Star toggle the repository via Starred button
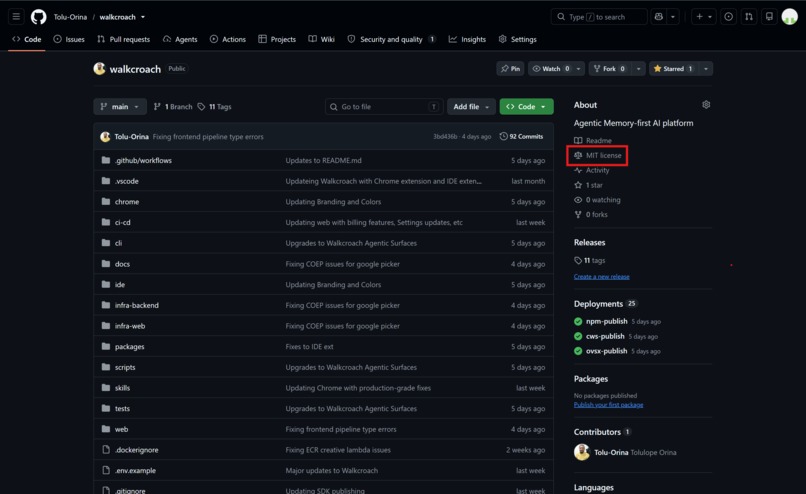 point(673,68)
